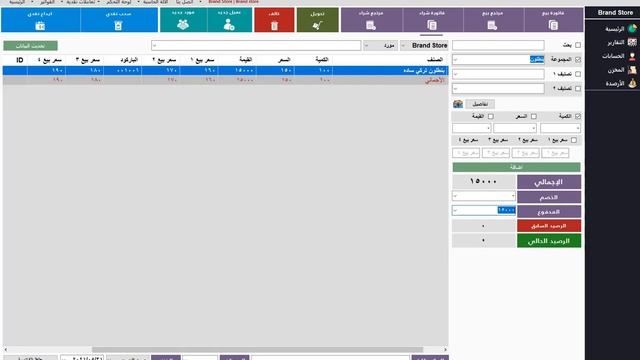
Task: Click the discount (الخصم) purple button
Action: [549, 197]
